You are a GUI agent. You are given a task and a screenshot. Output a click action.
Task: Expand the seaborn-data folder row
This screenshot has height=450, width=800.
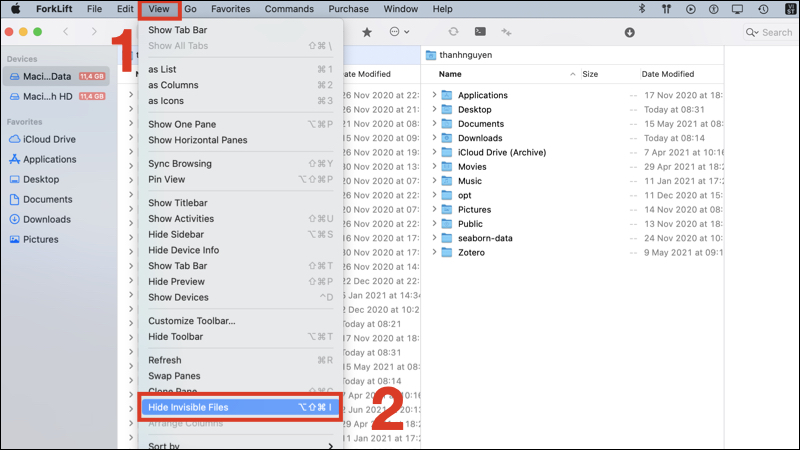click(434, 238)
